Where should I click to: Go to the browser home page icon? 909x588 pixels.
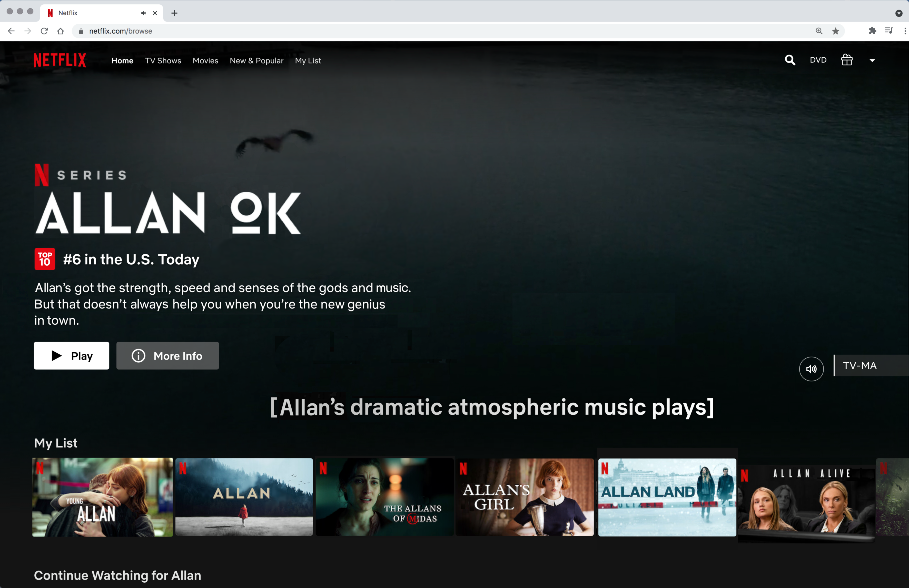[x=60, y=31]
